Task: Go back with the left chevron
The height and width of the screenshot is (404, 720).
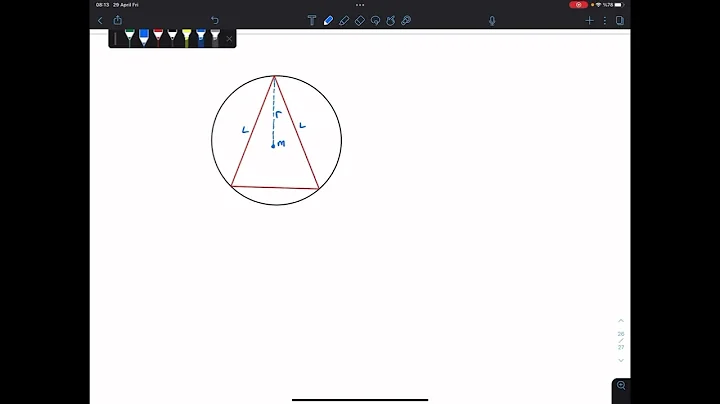Action: [x=100, y=20]
